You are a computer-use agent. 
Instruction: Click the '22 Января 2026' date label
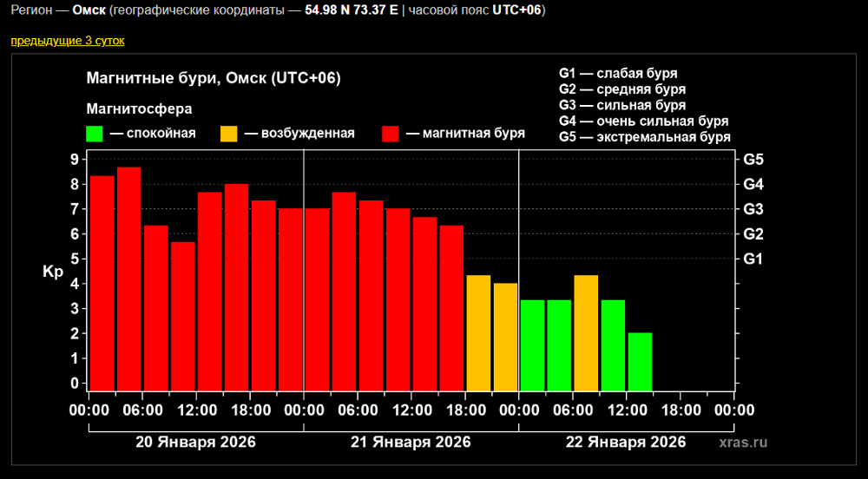click(625, 442)
